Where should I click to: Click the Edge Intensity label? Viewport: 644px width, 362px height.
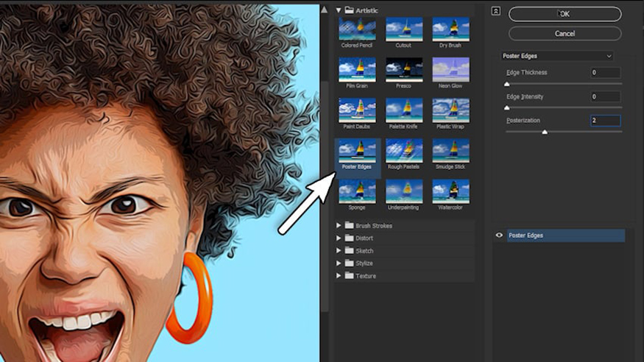click(x=525, y=96)
